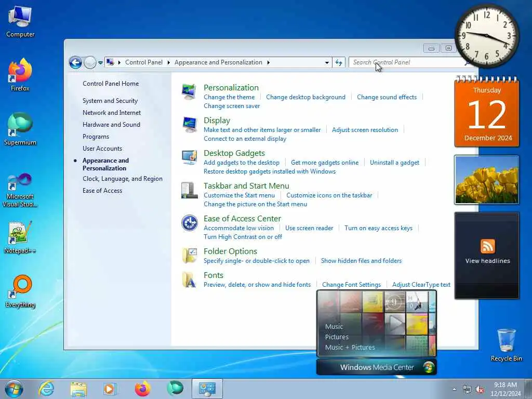Viewport: 532px width, 399px height.
Task: Click Change desktop background link
Action: pos(305,97)
